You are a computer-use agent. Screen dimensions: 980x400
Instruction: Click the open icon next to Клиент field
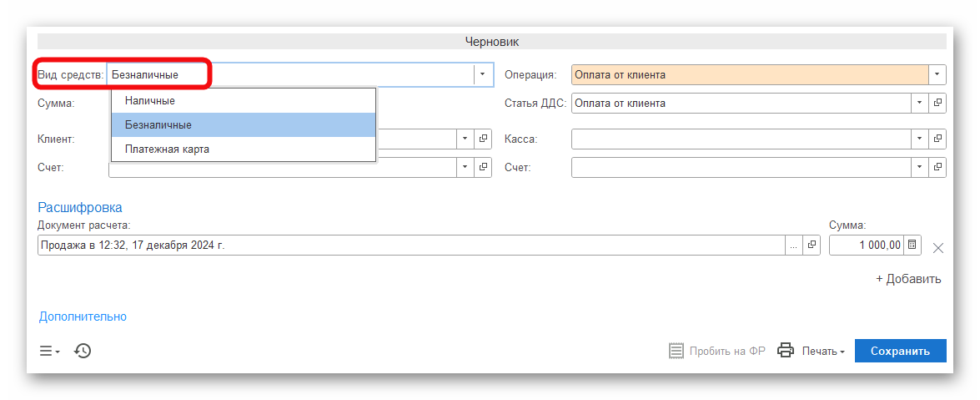click(483, 139)
